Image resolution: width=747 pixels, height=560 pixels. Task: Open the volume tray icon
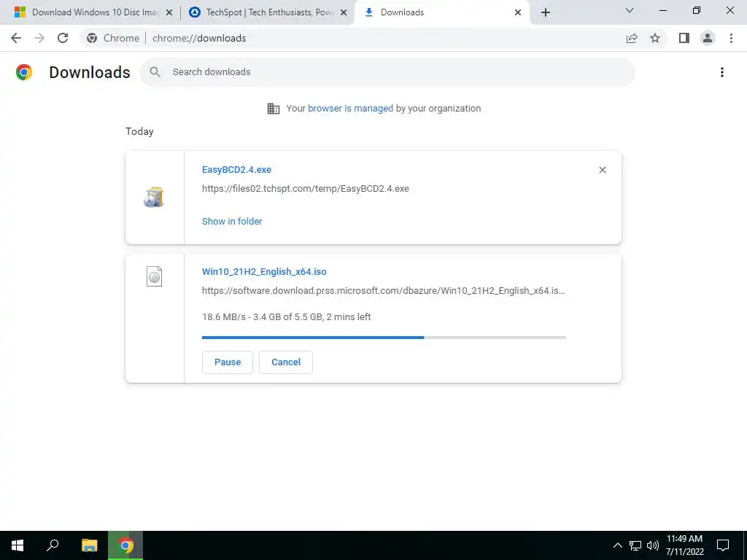pos(653,545)
